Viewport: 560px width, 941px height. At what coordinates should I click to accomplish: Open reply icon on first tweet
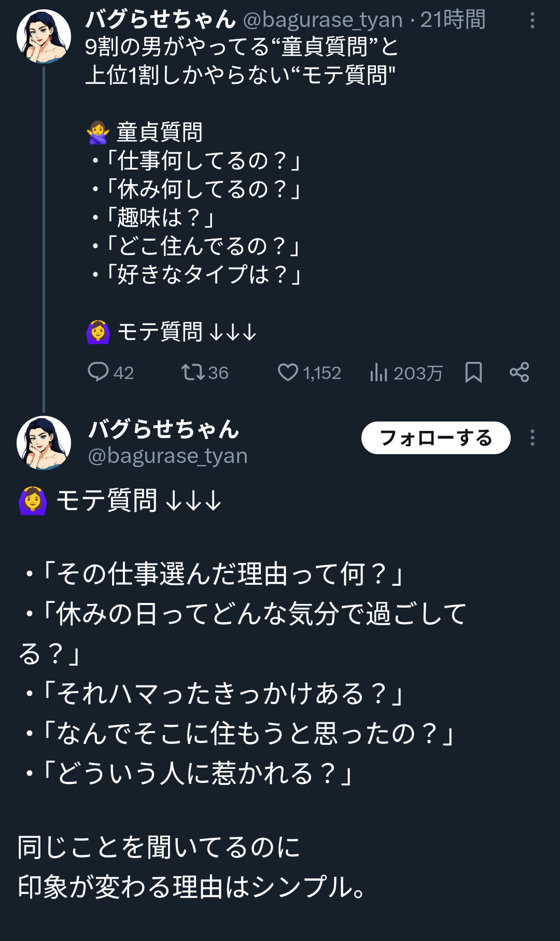coord(98,372)
